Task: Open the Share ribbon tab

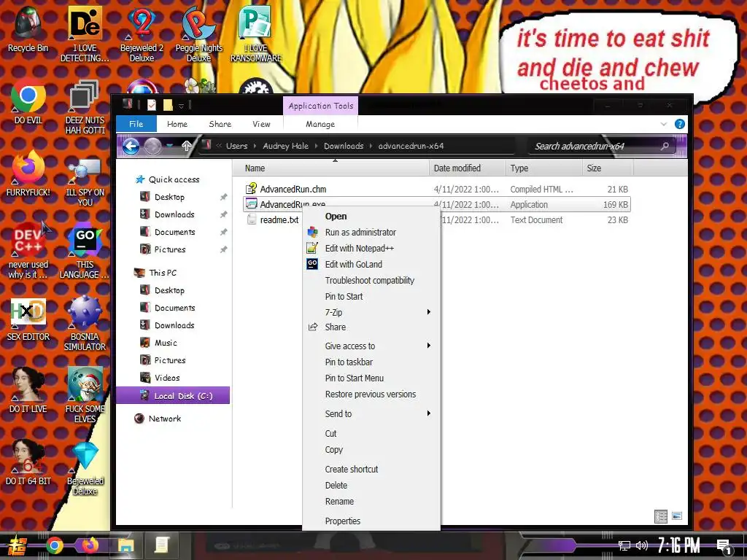Action: tap(220, 124)
